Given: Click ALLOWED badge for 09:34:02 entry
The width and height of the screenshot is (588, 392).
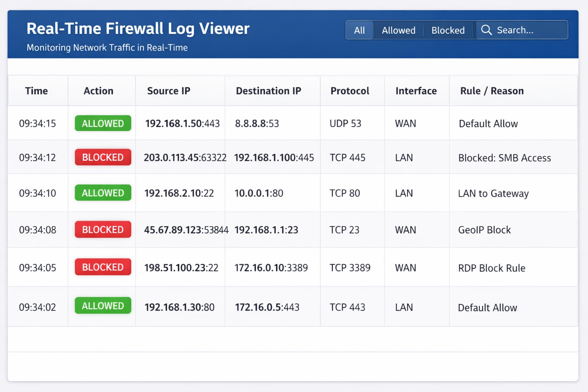Looking at the screenshot, I should pos(103,306).
